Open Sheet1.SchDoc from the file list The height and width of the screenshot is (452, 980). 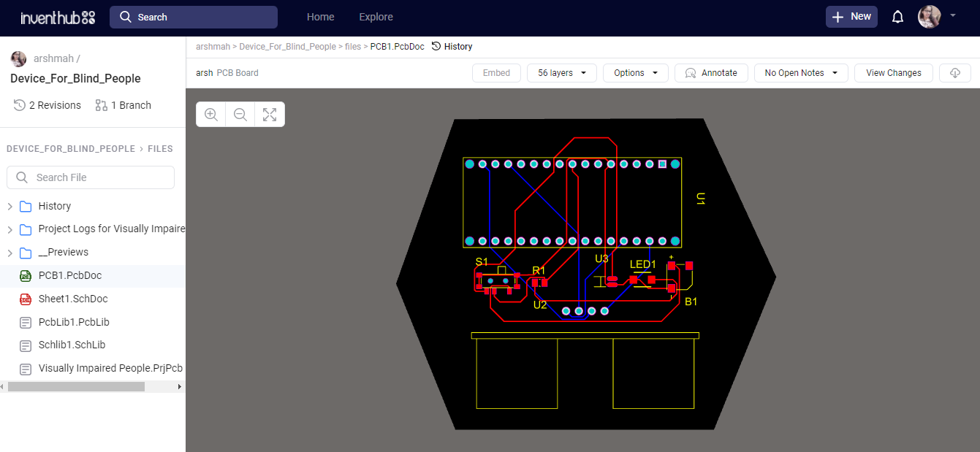coord(72,299)
